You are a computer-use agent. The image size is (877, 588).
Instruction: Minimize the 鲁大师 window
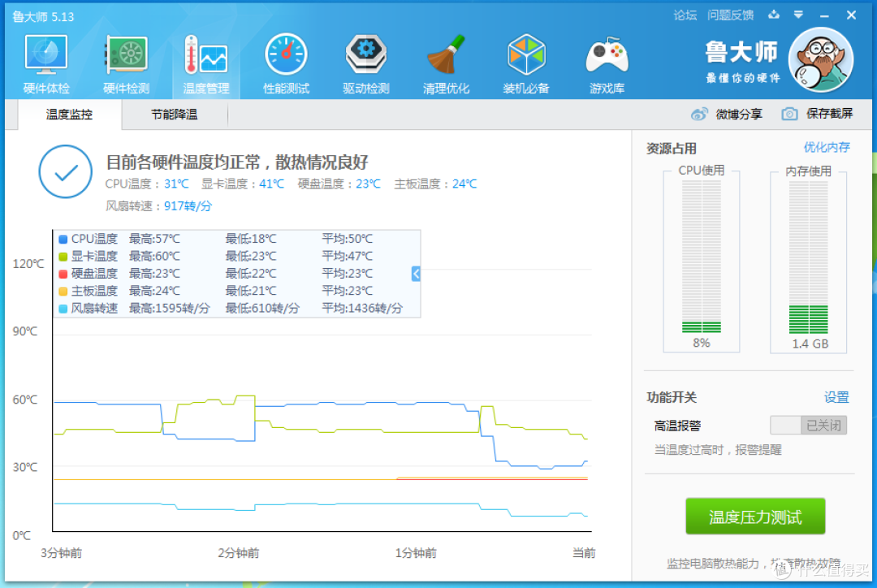(824, 15)
